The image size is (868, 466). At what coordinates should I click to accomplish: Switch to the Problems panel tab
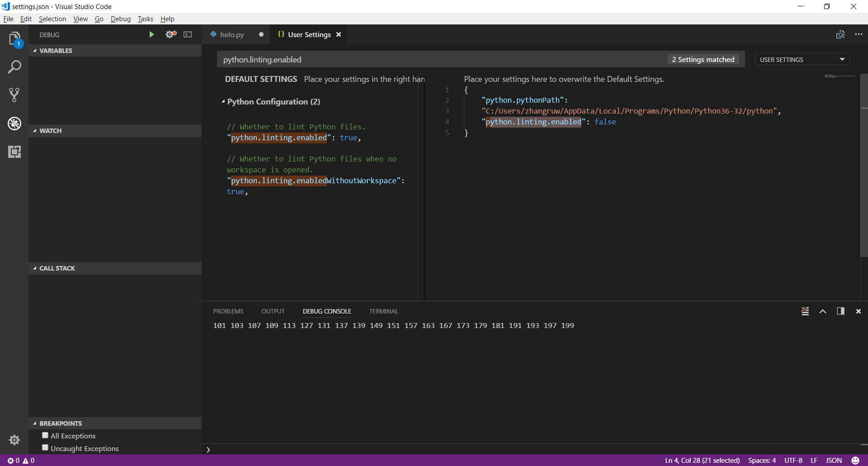[228, 311]
